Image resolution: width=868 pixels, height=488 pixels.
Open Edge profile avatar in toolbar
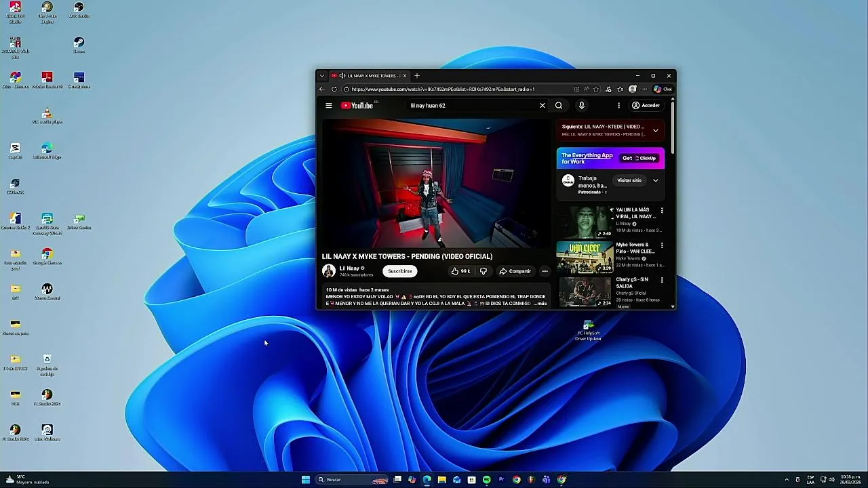(x=633, y=89)
